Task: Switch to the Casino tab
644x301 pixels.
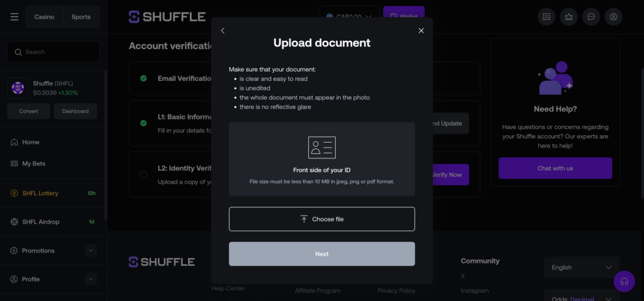Action: pos(44,17)
